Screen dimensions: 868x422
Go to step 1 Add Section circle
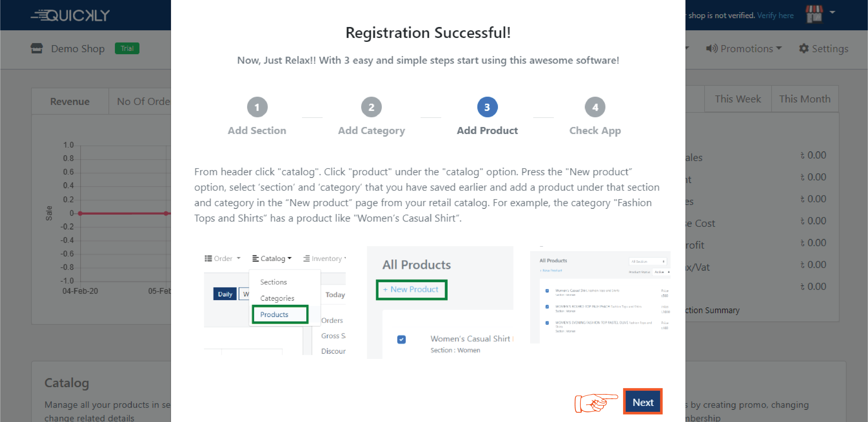pos(257,107)
